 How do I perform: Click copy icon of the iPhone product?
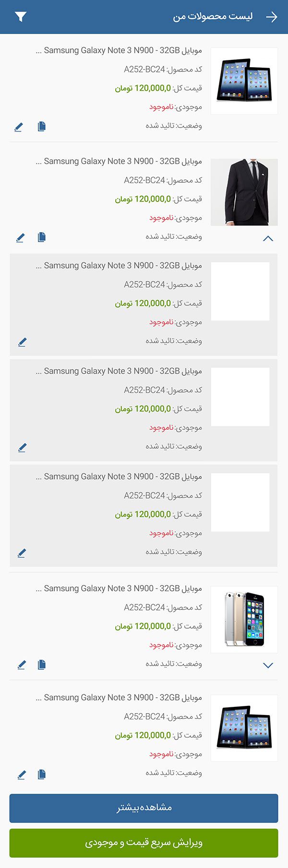point(42,665)
